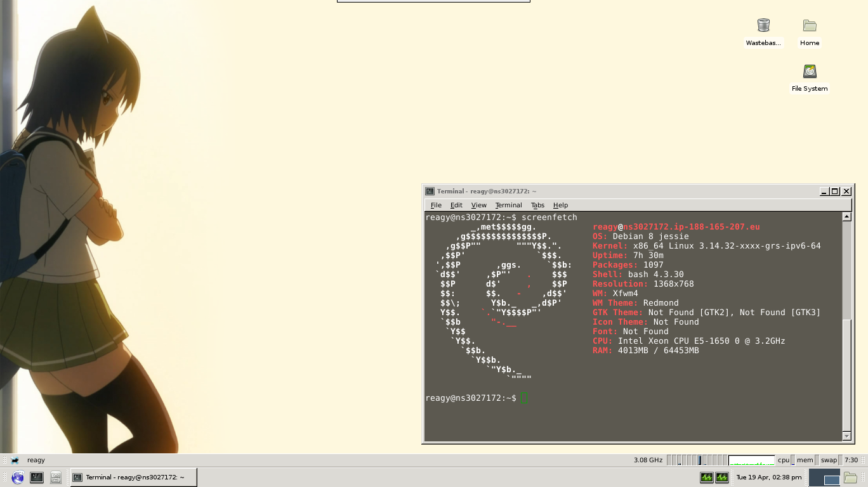The image size is (868, 487).
Task: Click the 3.08 GHz frequency readout
Action: 648,460
